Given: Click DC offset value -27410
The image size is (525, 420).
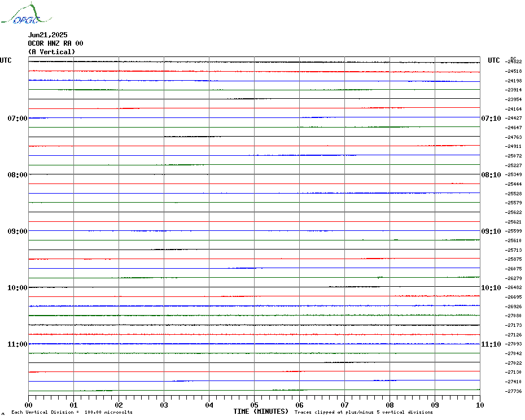Looking at the screenshot, I should point(514,382).
